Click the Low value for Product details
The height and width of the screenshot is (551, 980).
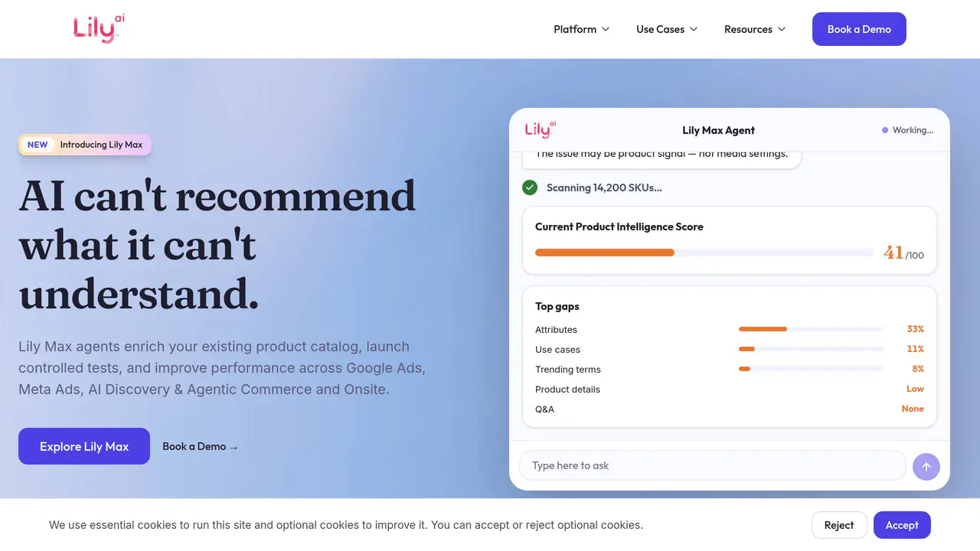coord(915,389)
